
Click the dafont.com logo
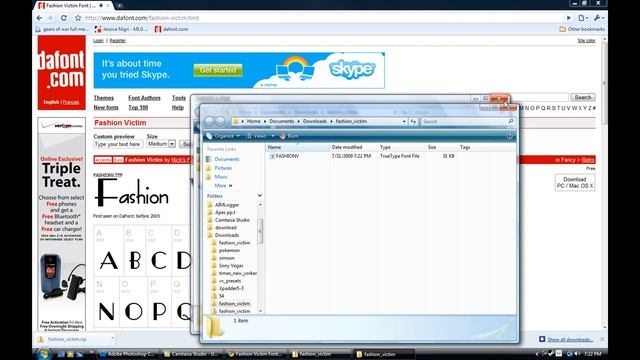(62, 72)
